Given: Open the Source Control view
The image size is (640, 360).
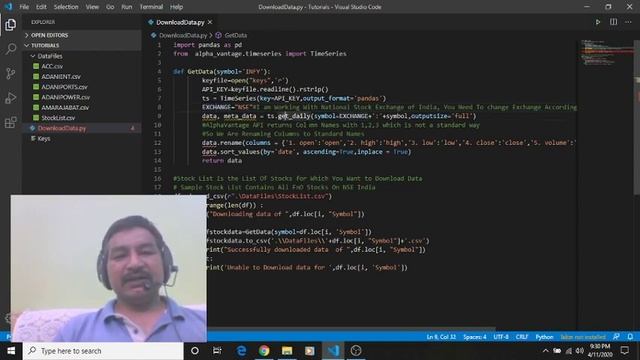Looking at the screenshot, I should click(x=11, y=73).
